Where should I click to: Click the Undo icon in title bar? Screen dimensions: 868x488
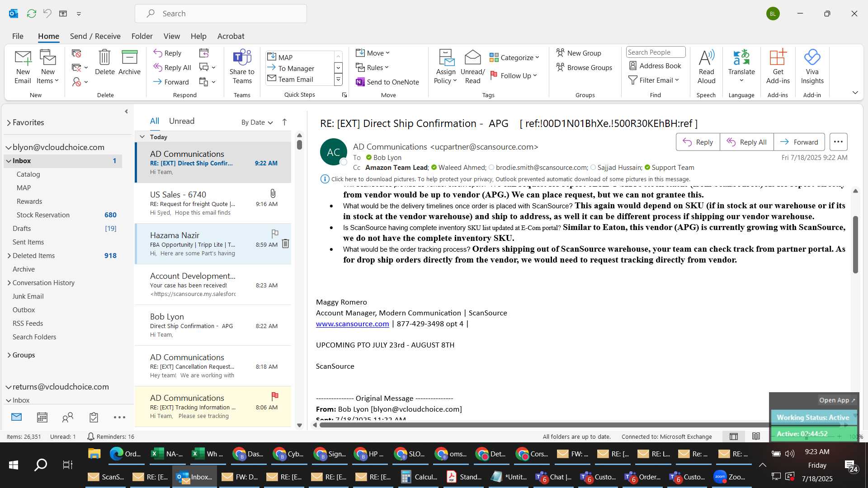pyautogui.click(x=47, y=14)
